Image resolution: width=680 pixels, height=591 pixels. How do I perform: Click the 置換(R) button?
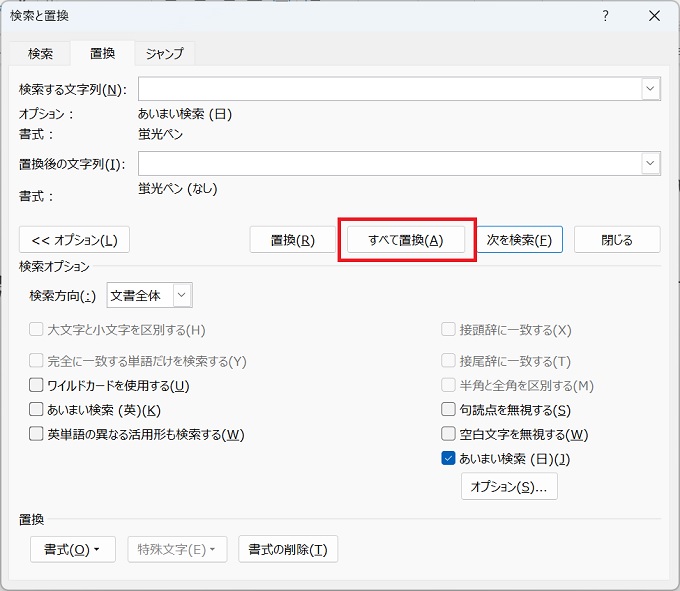point(292,240)
